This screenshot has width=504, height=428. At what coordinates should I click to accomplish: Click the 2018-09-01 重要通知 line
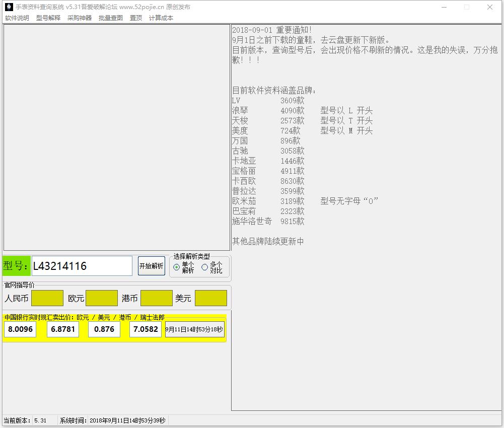(272, 30)
